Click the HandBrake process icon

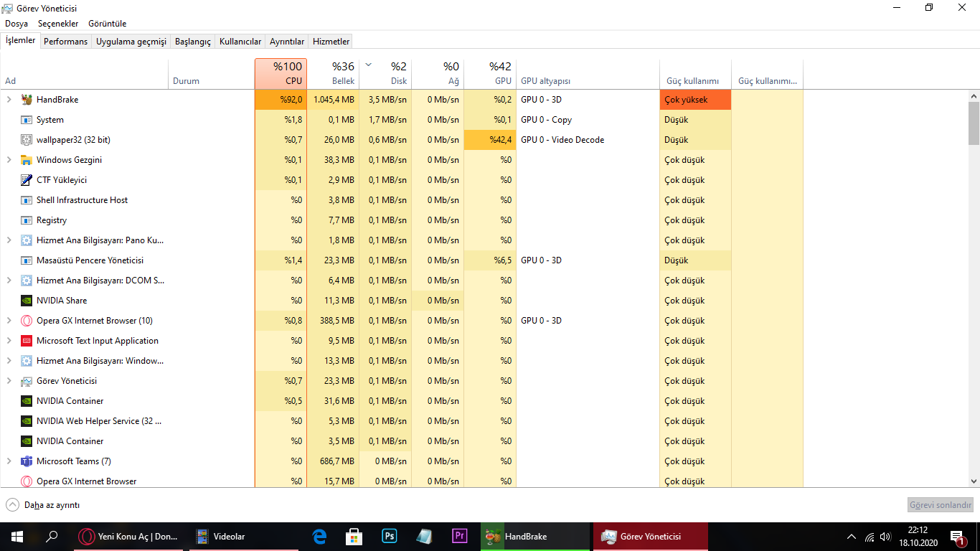[x=27, y=100]
